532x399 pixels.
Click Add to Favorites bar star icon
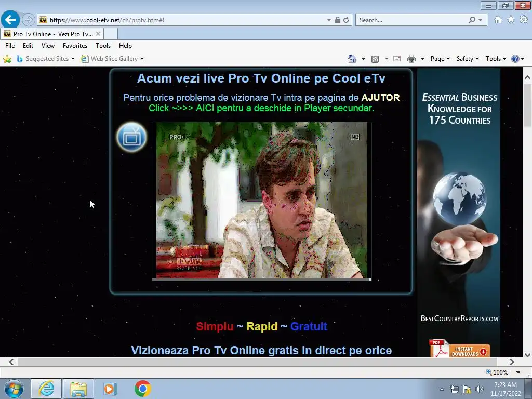pyautogui.click(x=7, y=59)
